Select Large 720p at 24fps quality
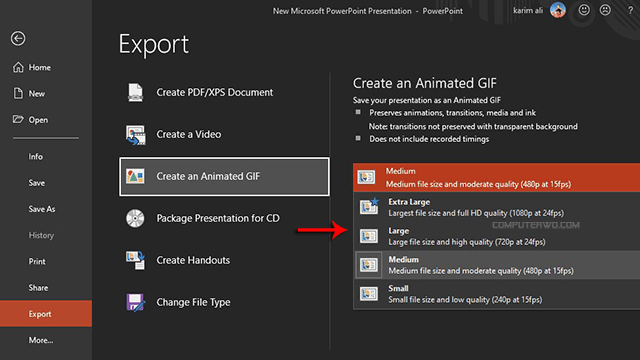Screen dimensions: 640x360 [x=496, y=236]
